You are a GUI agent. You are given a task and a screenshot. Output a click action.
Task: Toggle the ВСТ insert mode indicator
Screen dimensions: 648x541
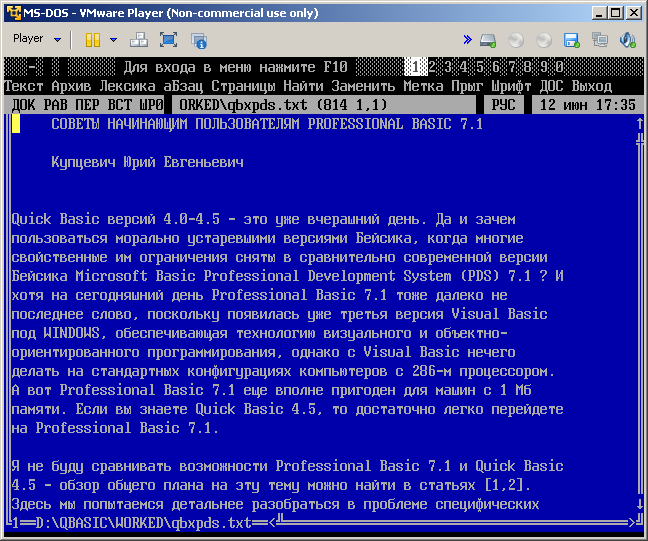tap(119, 105)
